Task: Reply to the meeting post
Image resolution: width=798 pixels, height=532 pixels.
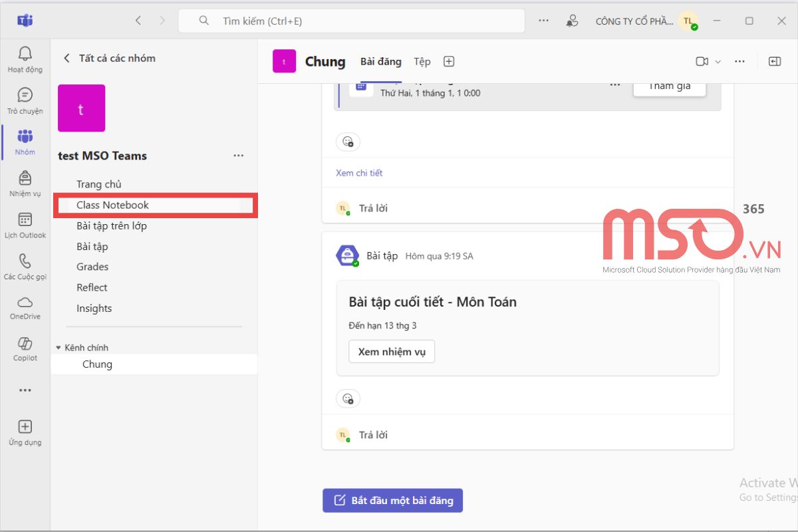Action: (x=373, y=208)
